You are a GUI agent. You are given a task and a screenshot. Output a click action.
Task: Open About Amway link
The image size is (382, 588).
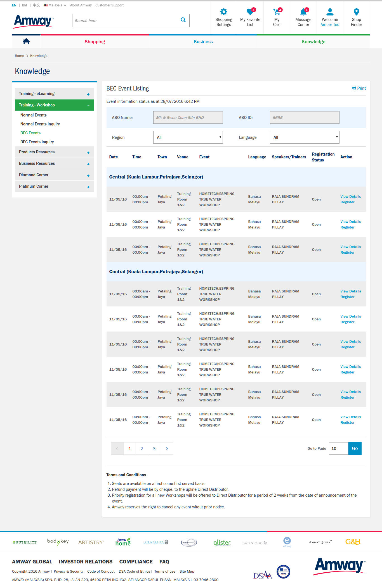click(x=81, y=5)
